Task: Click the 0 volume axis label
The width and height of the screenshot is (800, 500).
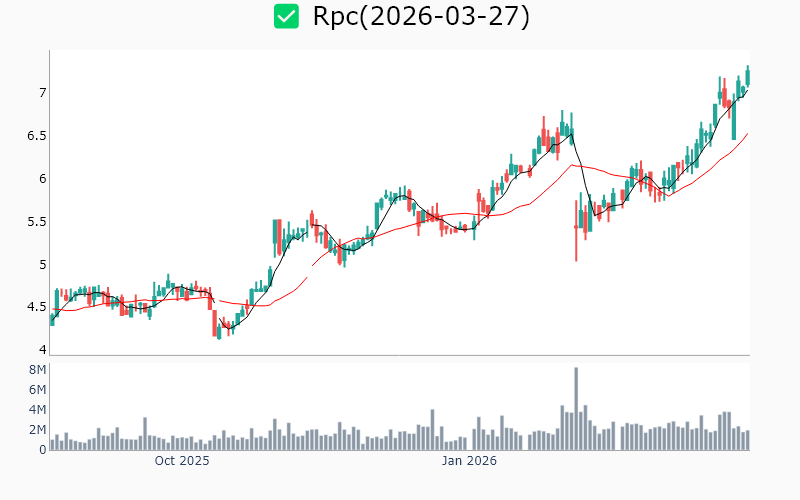Action: coord(42,450)
